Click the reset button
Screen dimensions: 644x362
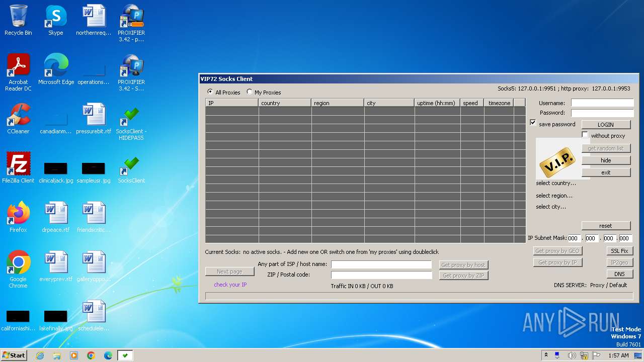pyautogui.click(x=606, y=226)
